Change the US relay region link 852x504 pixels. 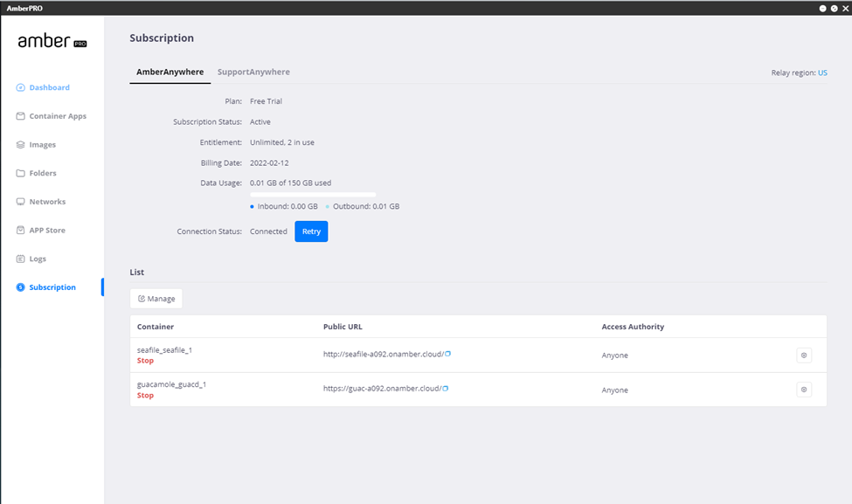(x=822, y=72)
